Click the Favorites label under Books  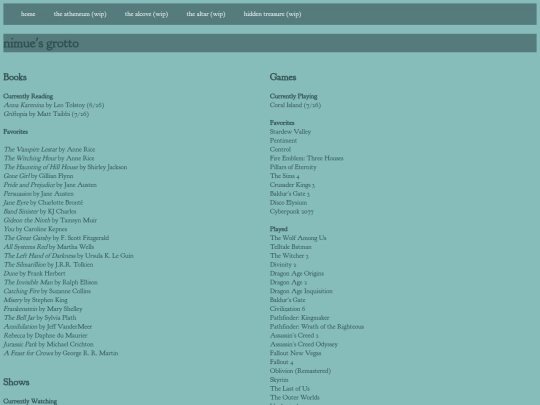pos(15,132)
